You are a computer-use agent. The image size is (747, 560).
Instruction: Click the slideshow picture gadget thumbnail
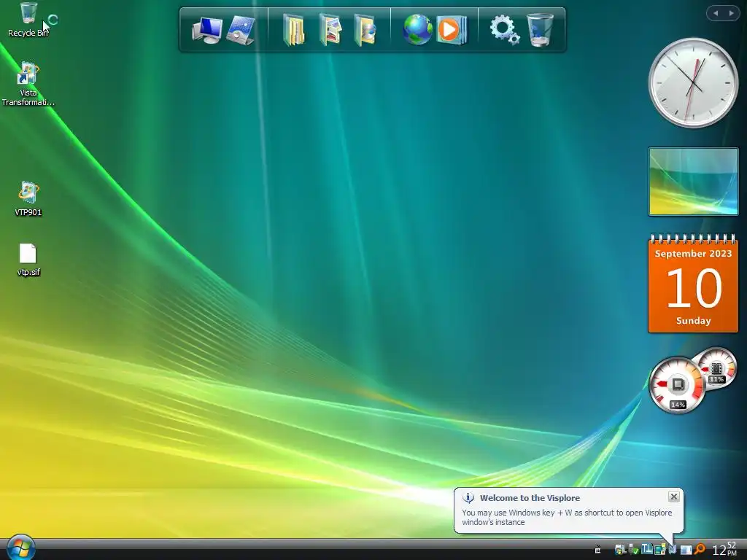(x=693, y=182)
